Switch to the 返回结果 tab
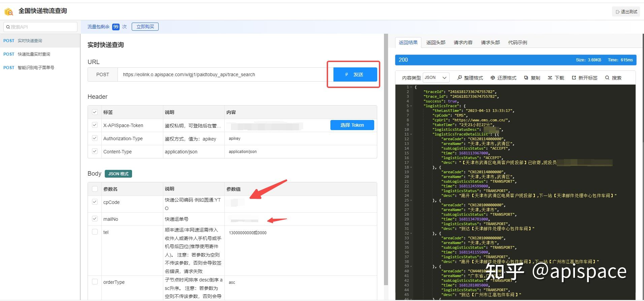Image resolution: width=644 pixels, height=301 pixels. [x=408, y=42]
